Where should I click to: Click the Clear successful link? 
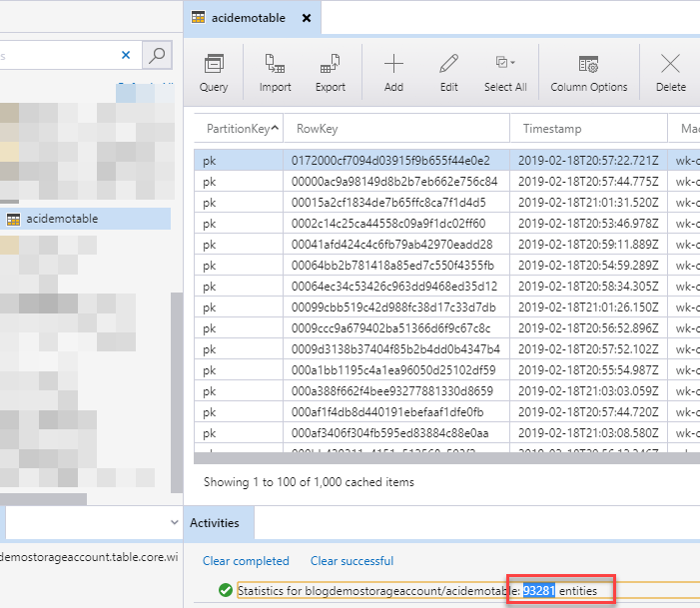click(351, 561)
